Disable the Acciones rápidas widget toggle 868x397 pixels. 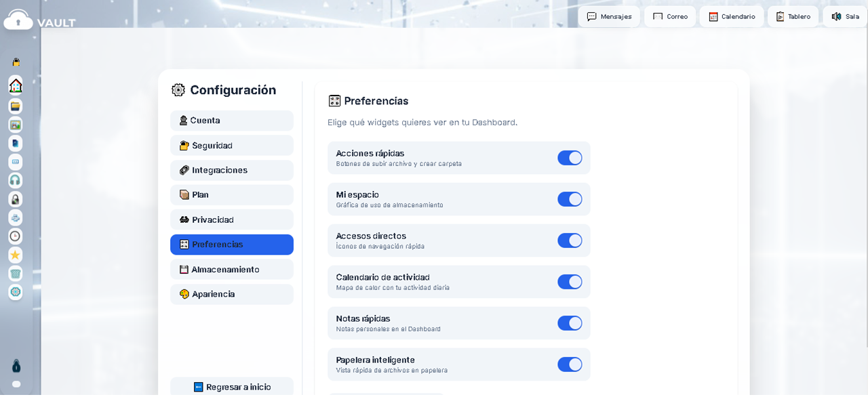click(570, 158)
